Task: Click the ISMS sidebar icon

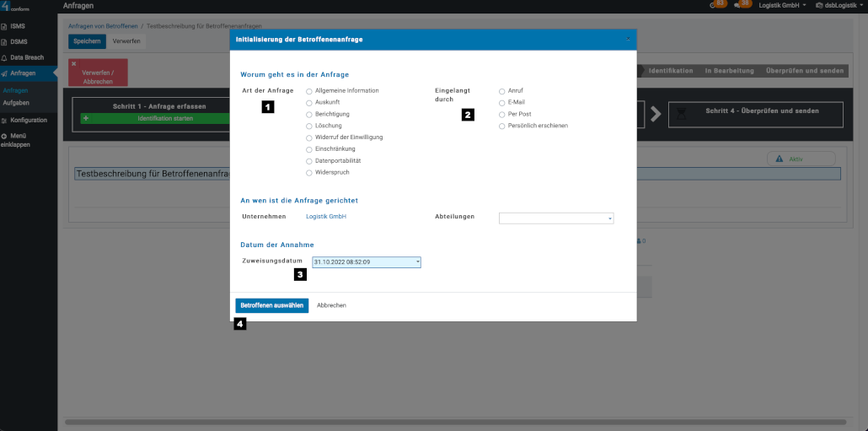Action: 4,26
